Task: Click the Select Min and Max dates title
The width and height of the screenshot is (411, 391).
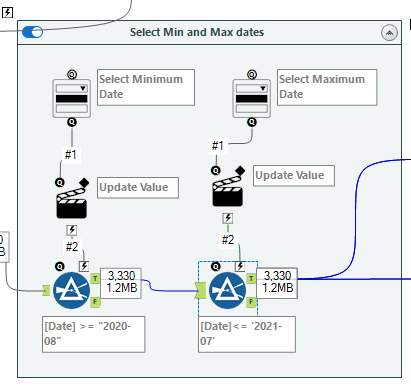Action: pyautogui.click(x=197, y=32)
